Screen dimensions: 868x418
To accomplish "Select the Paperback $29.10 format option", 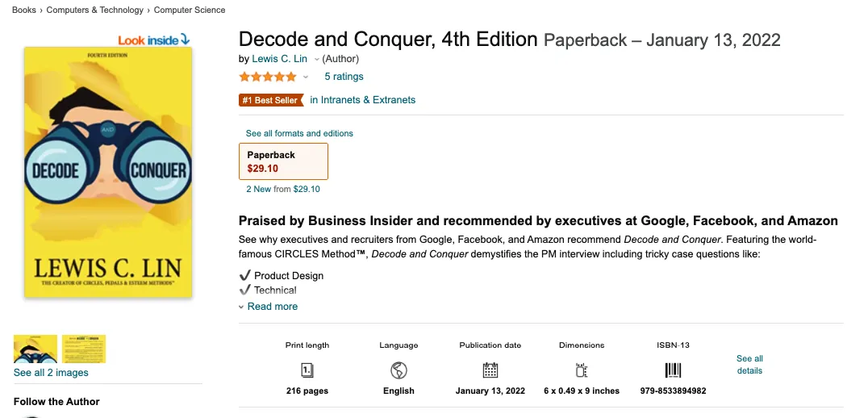I will coord(284,161).
